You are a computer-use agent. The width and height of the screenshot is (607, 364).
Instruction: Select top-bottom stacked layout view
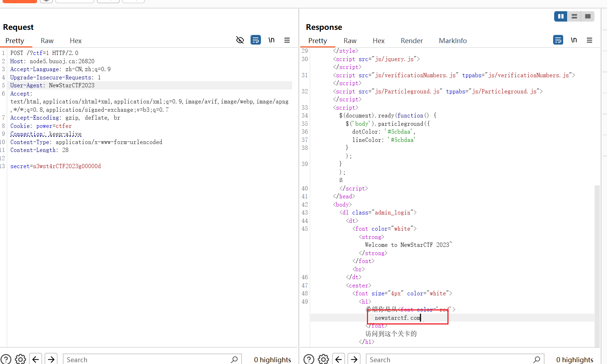(x=574, y=16)
